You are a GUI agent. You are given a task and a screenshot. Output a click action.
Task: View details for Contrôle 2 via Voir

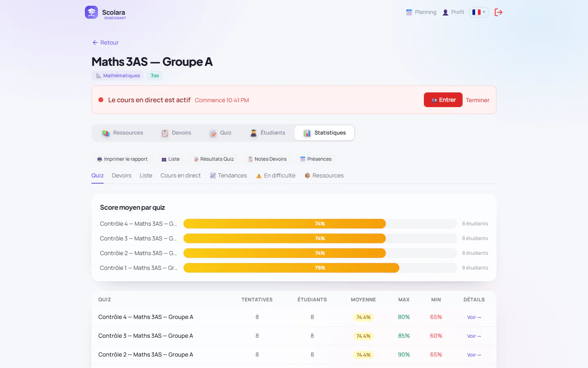[474, 355]
